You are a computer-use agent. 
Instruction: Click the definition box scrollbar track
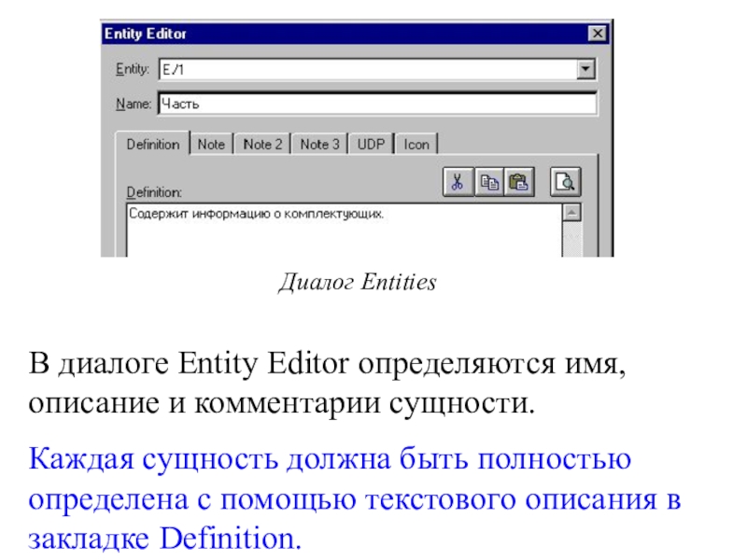click(x=571, y=238)
